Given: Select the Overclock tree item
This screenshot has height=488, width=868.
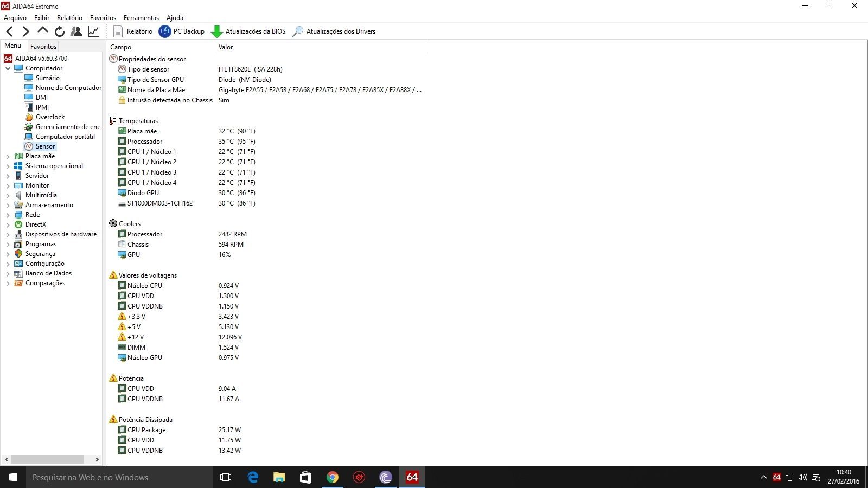Looking at the screenshot, I should click(45, 117).
